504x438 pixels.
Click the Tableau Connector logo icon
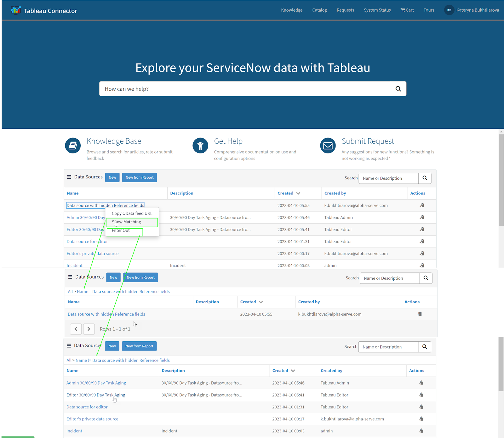click(15, 10)
